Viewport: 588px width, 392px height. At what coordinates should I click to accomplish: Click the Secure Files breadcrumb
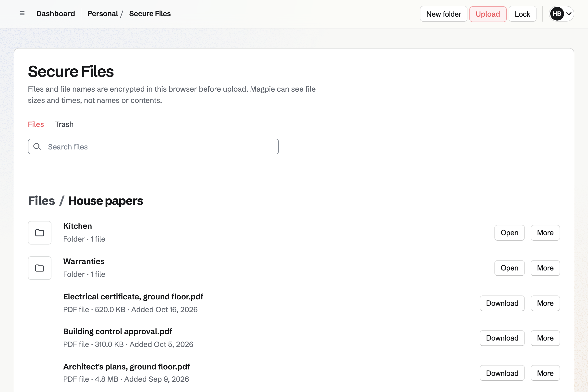click(x=150, y=14)
